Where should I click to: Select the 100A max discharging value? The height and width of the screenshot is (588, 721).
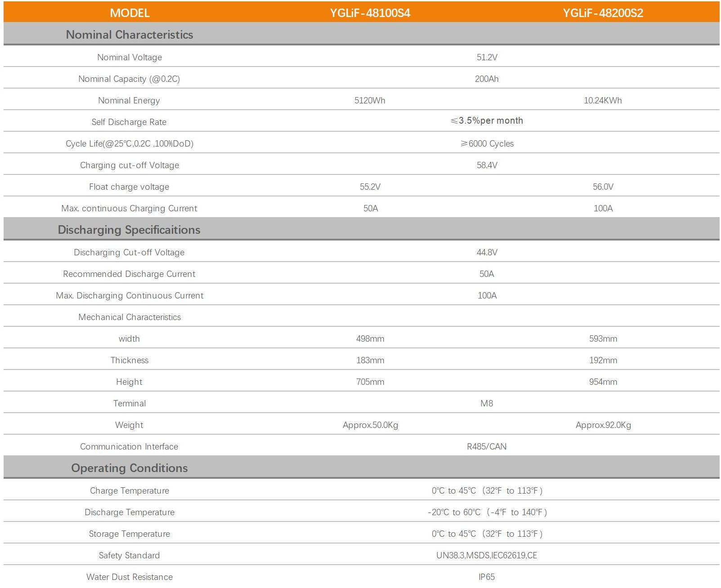pos(487,295)
